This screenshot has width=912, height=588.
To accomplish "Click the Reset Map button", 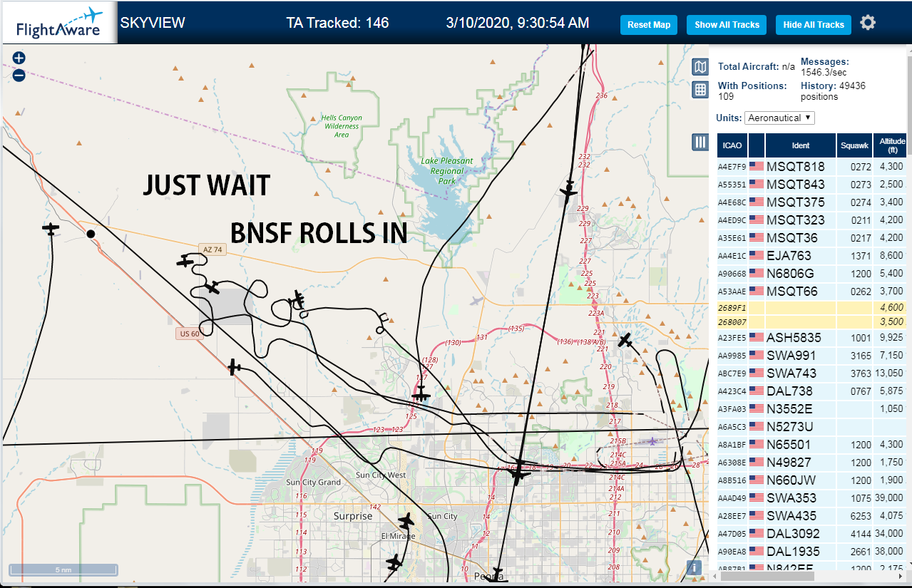I will click(x=649, y=24).
